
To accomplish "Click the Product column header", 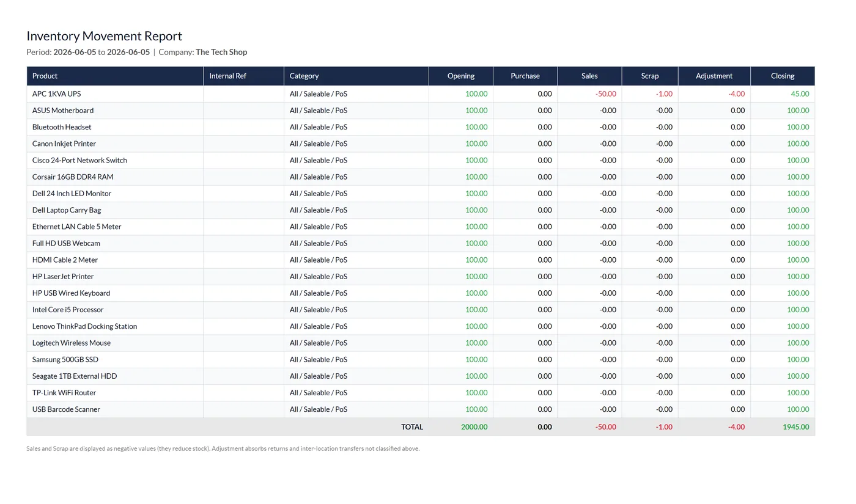I will [x=115, y=76].
